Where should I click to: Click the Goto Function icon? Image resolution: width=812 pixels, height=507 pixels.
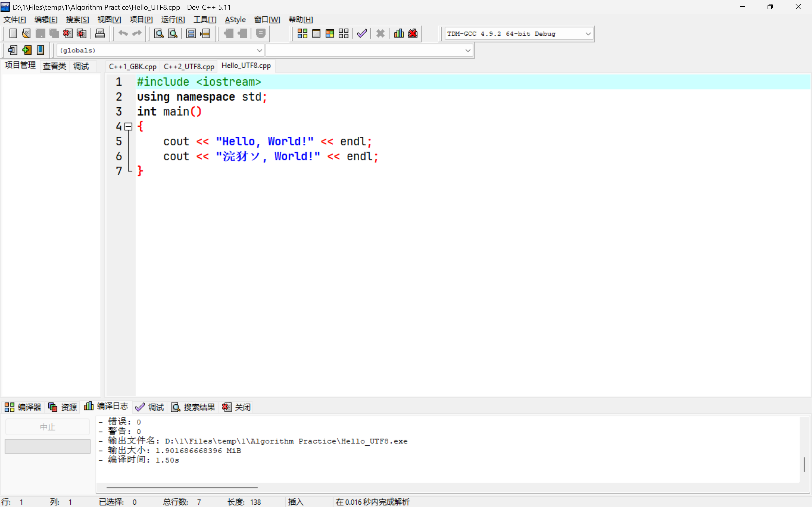tap(191, 34)
